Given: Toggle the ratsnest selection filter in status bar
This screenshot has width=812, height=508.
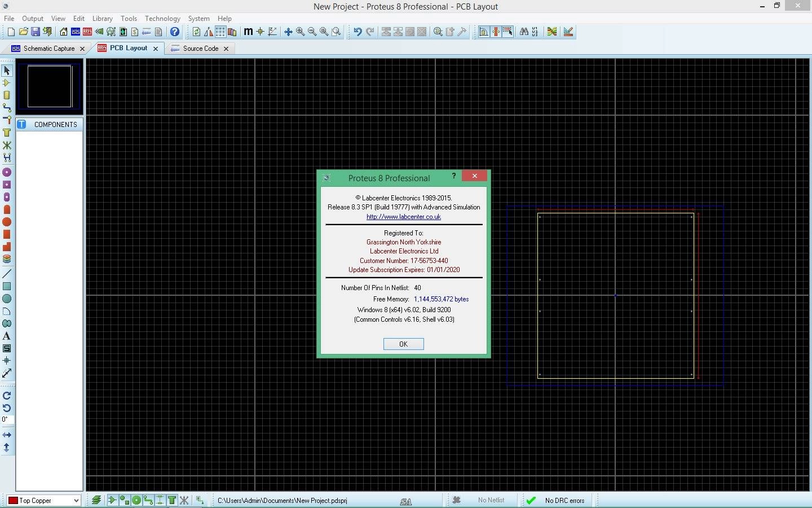Looking at the screenshot, I should tap(184, 500).
